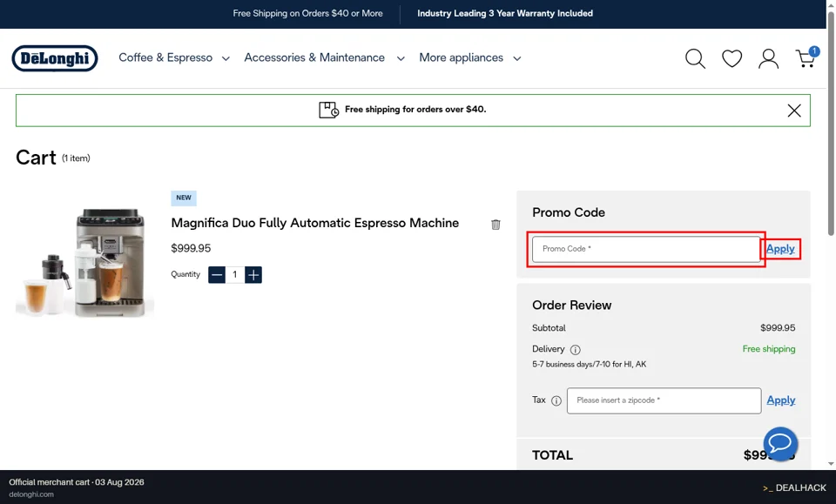Open the Magnifica Duo product title
Viewport: 836px width, 504px height.
(x=314, y=223)
